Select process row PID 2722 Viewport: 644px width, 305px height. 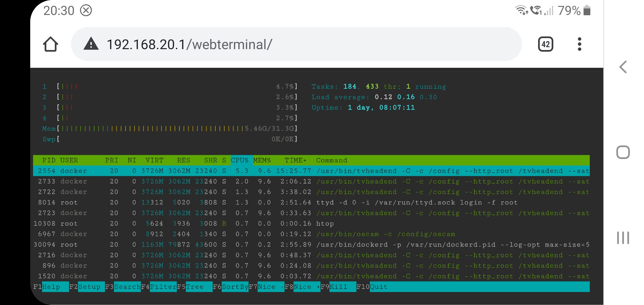pyautogui.click(x=311, y=192)
